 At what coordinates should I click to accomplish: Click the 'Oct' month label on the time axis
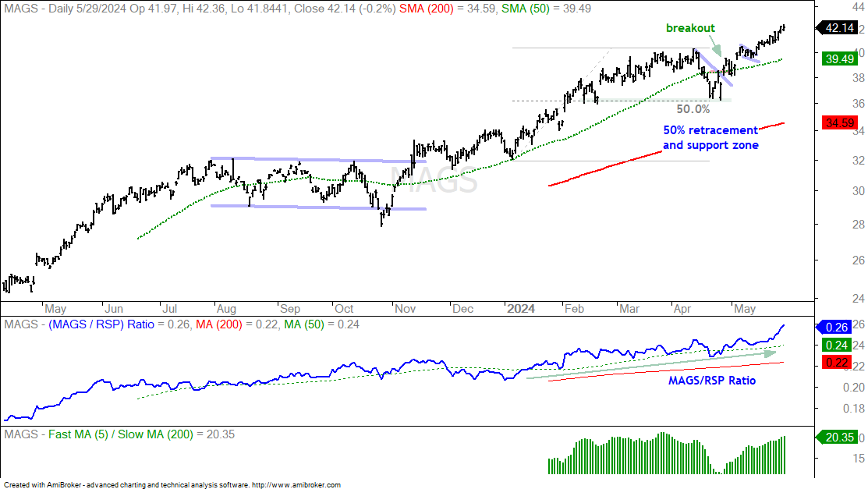click(x=345, y=309)
